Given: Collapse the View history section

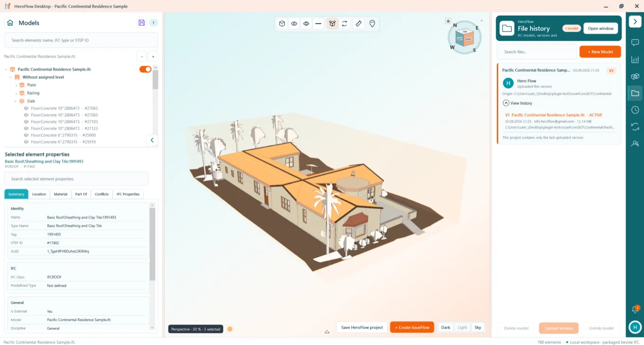Looking at the screenshot, I should [x=506, y=103].
